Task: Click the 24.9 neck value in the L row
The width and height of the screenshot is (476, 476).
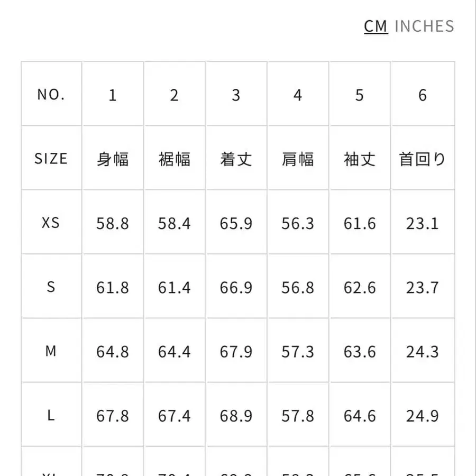Action: [422, 416]
